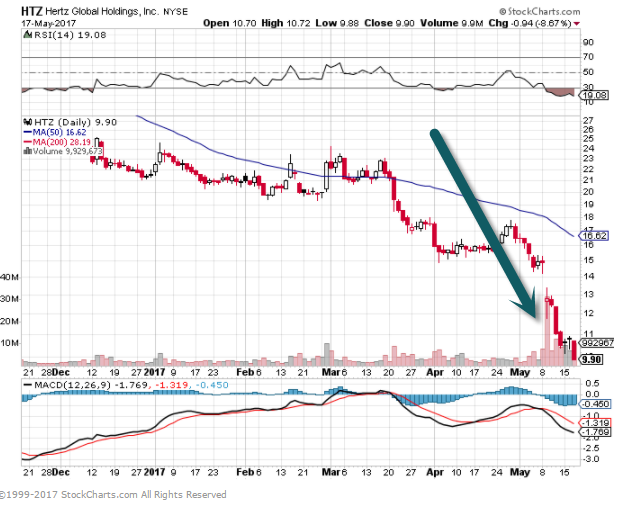
Task: Select the High 10.72 value
Action: pos(286,23)
